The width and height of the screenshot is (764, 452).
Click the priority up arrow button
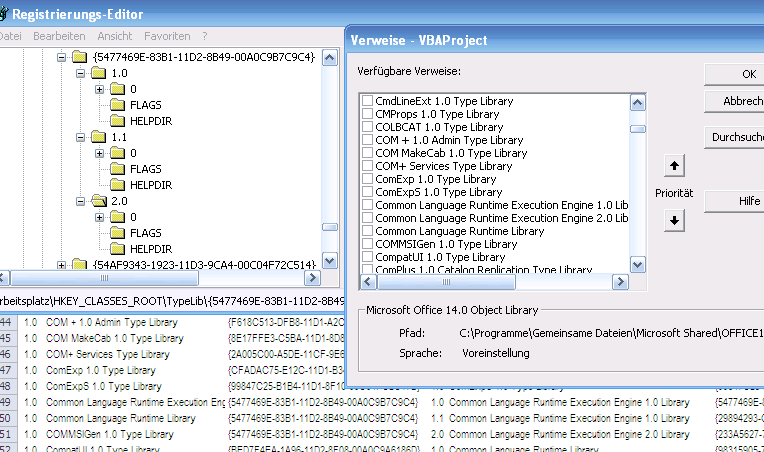pos(674,166)
